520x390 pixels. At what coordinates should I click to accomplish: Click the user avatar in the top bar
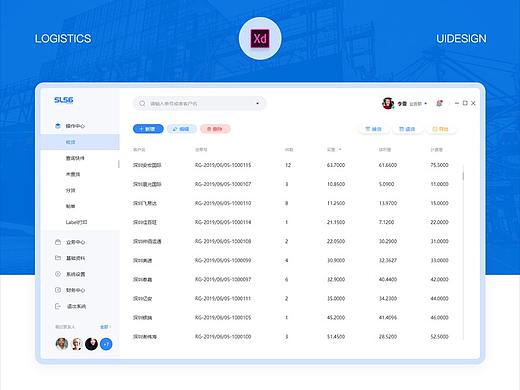click(388, 103)
